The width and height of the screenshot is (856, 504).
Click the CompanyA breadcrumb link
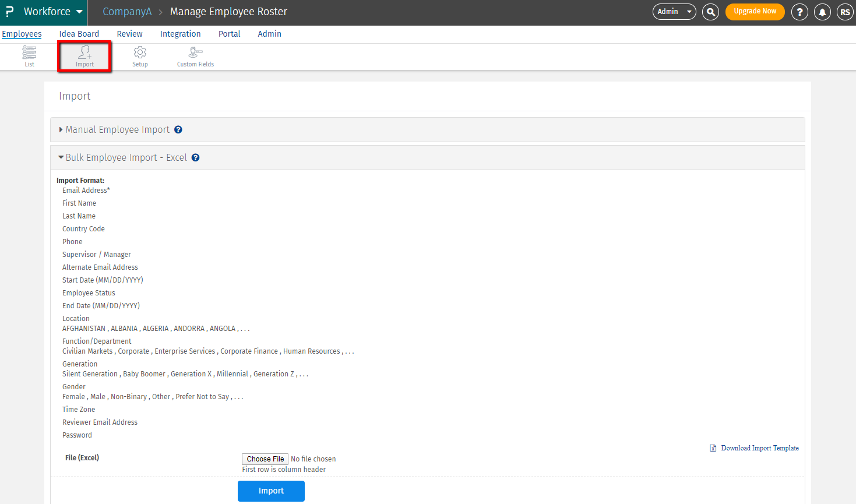[127, 12]
